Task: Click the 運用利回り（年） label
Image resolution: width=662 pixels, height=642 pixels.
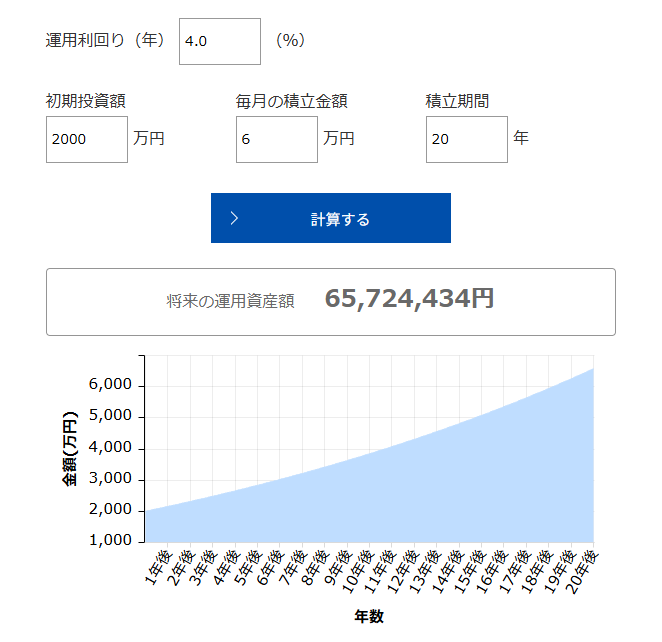Action: point(105,41)
